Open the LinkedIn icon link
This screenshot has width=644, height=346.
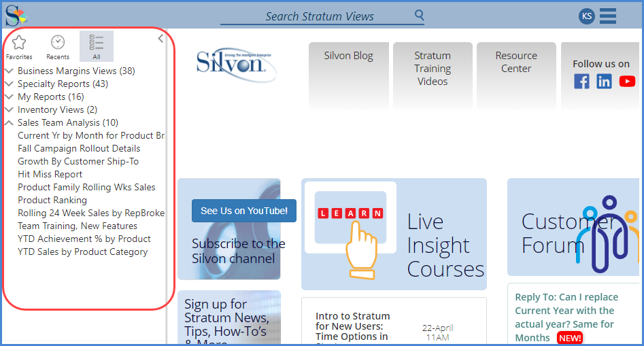tap(604, 82)
